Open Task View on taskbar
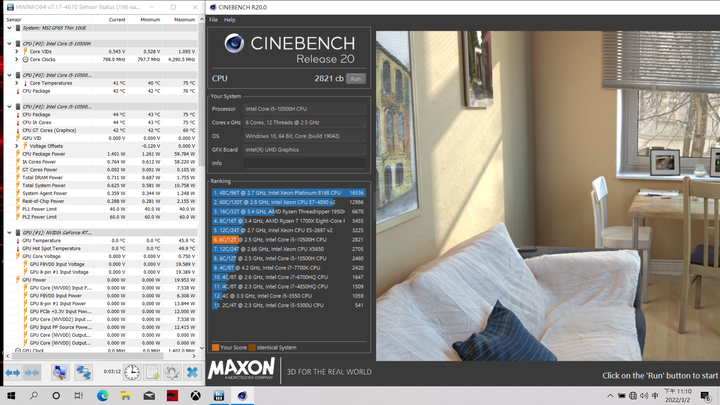720x405 pixels. point(79,395)
